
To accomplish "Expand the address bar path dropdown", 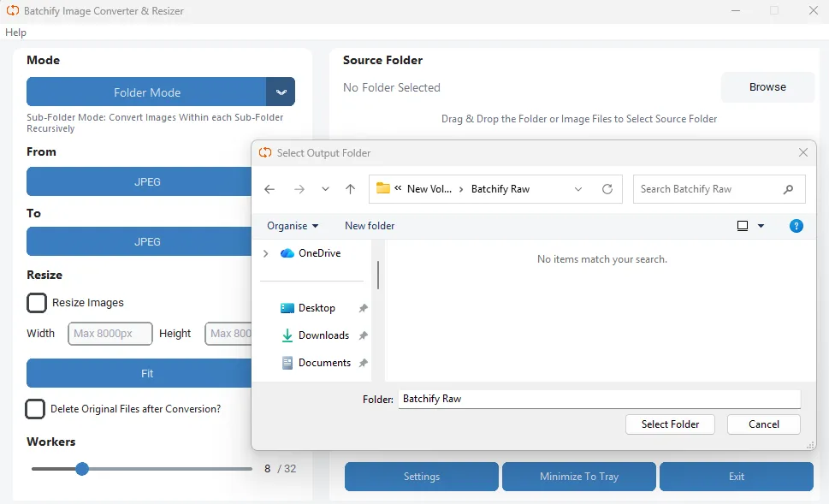I will click(577, 188).
